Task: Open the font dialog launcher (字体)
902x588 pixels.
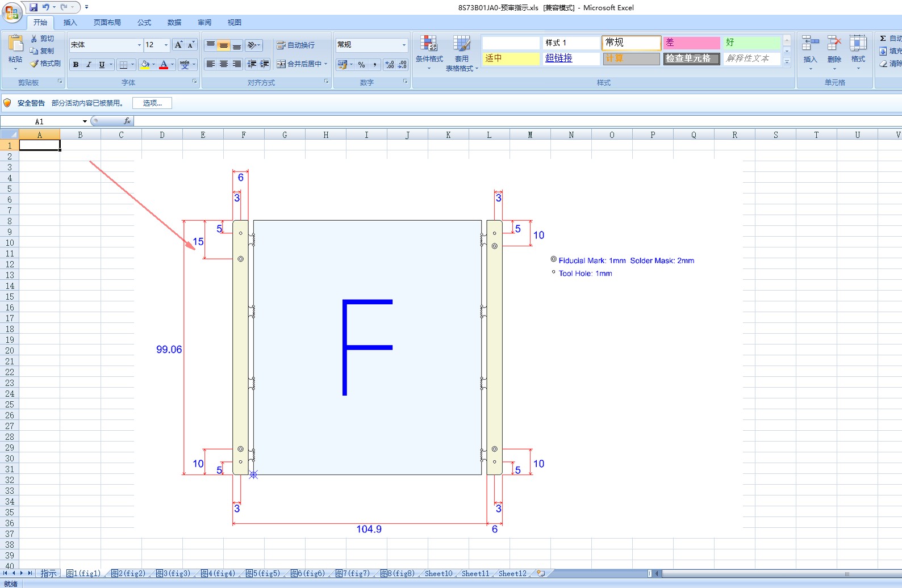Action: coord(194,82)
